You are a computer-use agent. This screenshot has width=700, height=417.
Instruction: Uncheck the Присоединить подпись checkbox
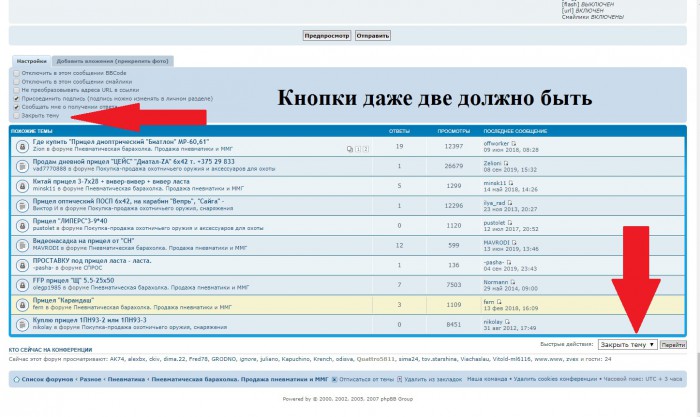tap(17, 99)
